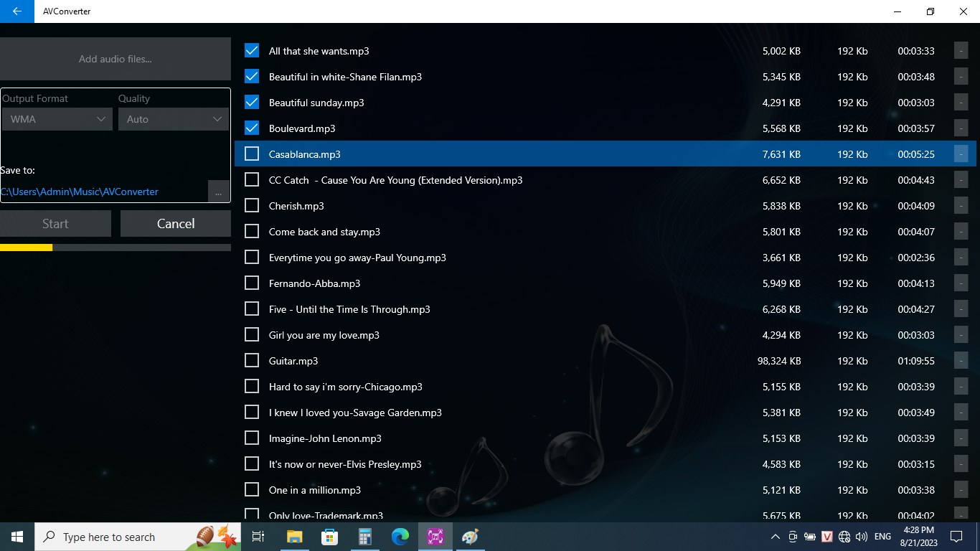
Task: Click the red V antivirus tray icon
Action: [x=827, y=537]
